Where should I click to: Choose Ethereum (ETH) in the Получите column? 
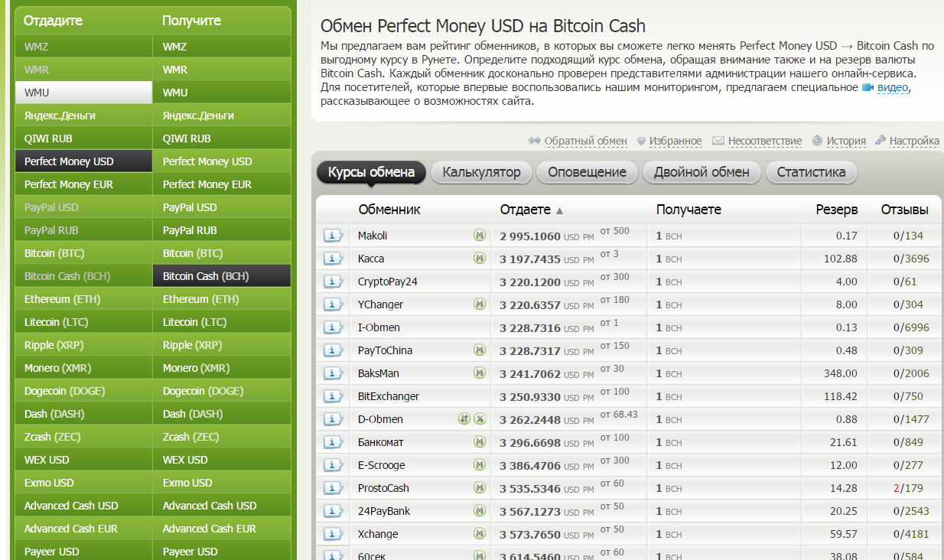(200, 299)
